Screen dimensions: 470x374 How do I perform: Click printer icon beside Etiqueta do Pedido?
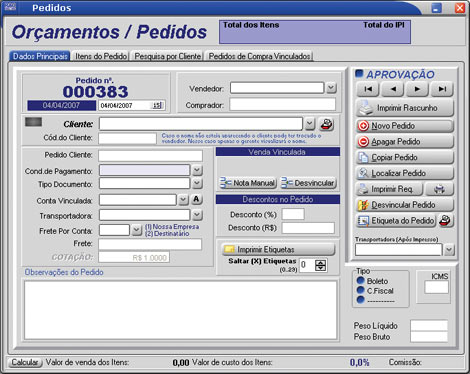pyautogui.click(x=445, y=220)
